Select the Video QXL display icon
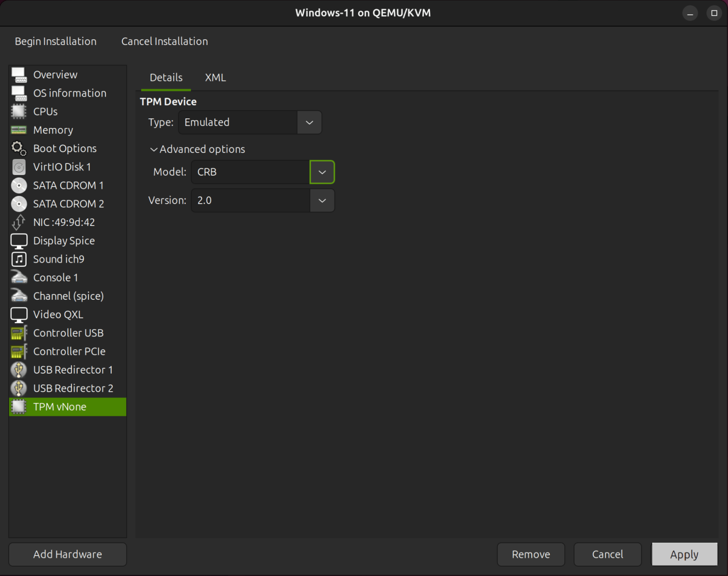Image resolution: width=728 pixels, height=576 pixels. 19,315
